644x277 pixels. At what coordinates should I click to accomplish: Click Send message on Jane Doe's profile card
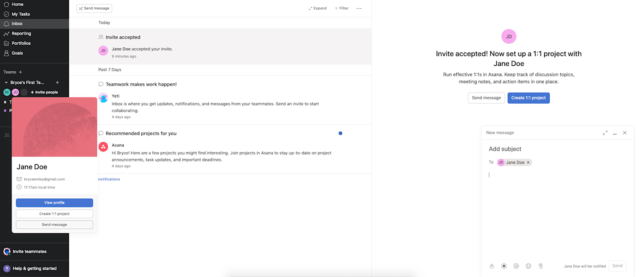[54, 225]
